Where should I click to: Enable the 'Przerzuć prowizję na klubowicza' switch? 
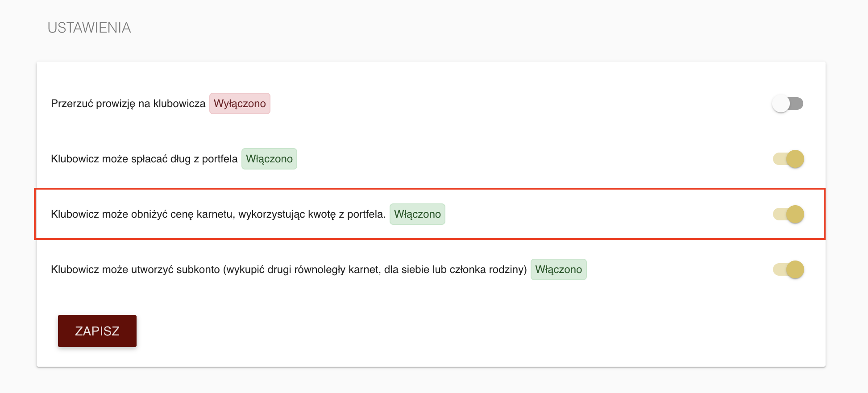(788, 103)
